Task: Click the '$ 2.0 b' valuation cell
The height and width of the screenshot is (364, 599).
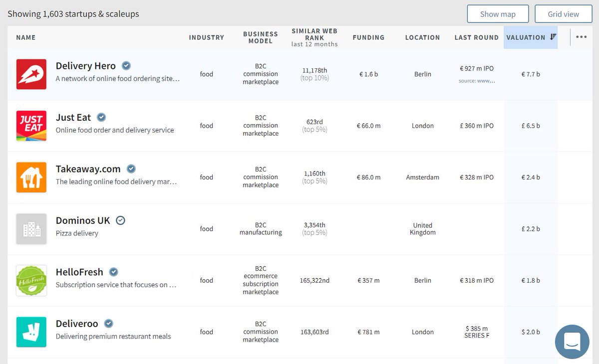Action: pos(531,332)
